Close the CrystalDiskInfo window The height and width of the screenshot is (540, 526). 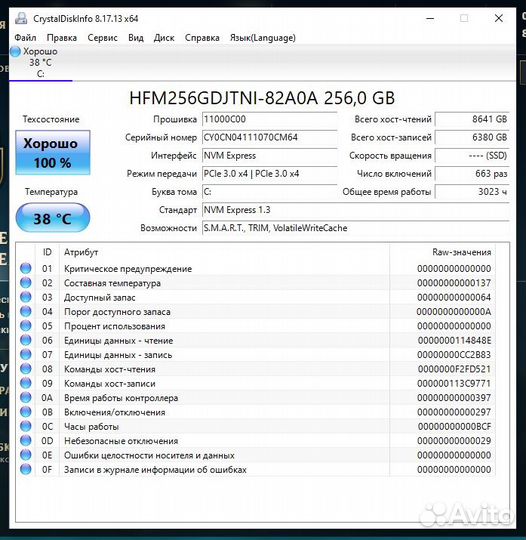[x=499, y=18]
